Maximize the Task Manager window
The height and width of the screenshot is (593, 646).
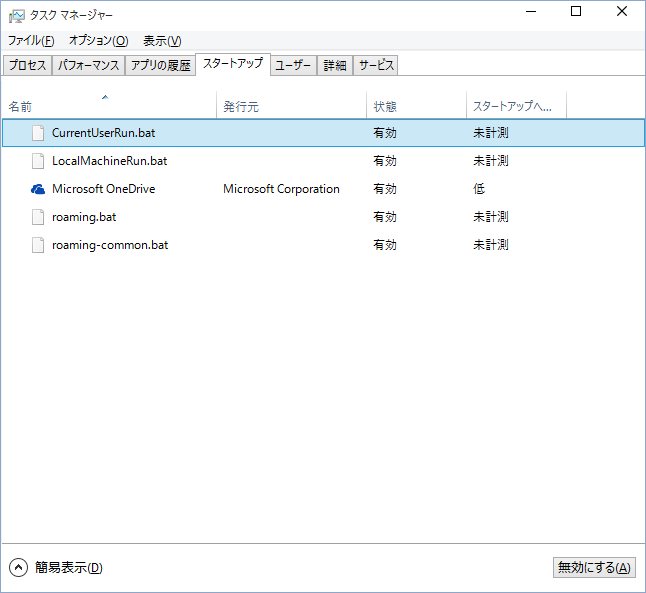click(x=576, y=12)
